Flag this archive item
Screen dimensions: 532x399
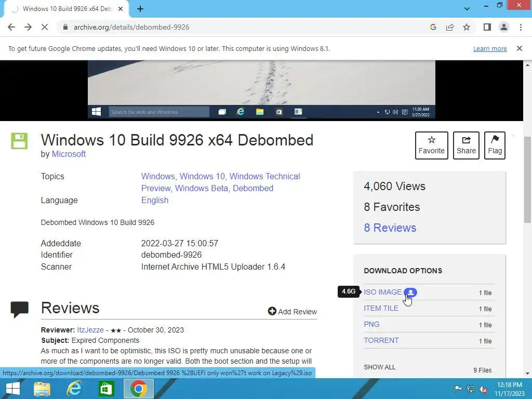click(x=495, y=145)
